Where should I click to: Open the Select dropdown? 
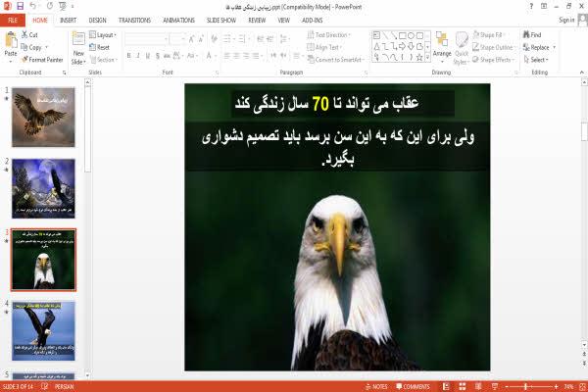(x=536, y=60)
